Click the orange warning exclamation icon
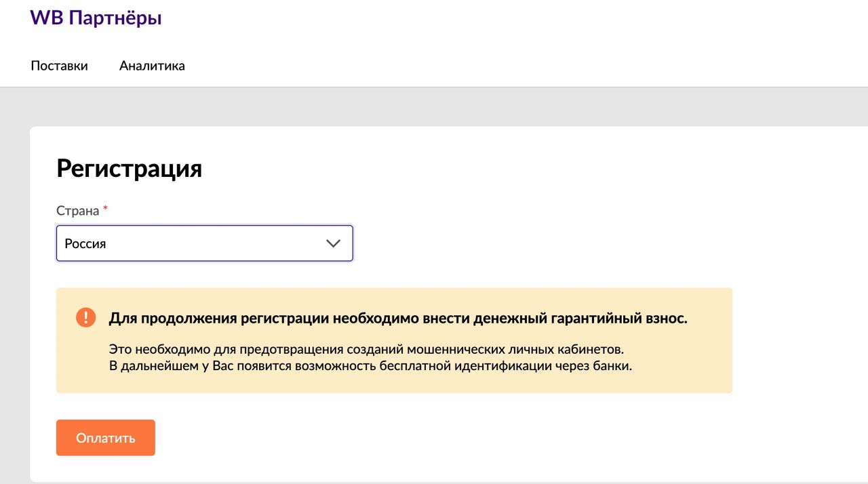This screenshot has height=484, width=868. 86,317
